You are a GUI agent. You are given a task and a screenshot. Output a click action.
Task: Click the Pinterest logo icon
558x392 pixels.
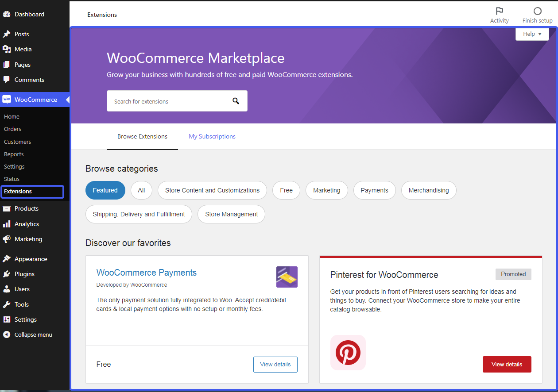pyautogui.click(x=348, y=353)
